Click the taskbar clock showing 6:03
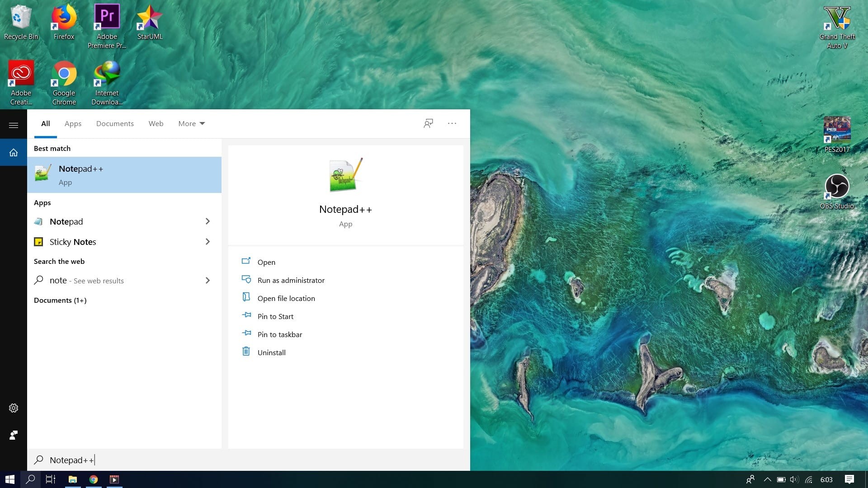The height and width of the screenshot is (488, 868). pos(826,479)
